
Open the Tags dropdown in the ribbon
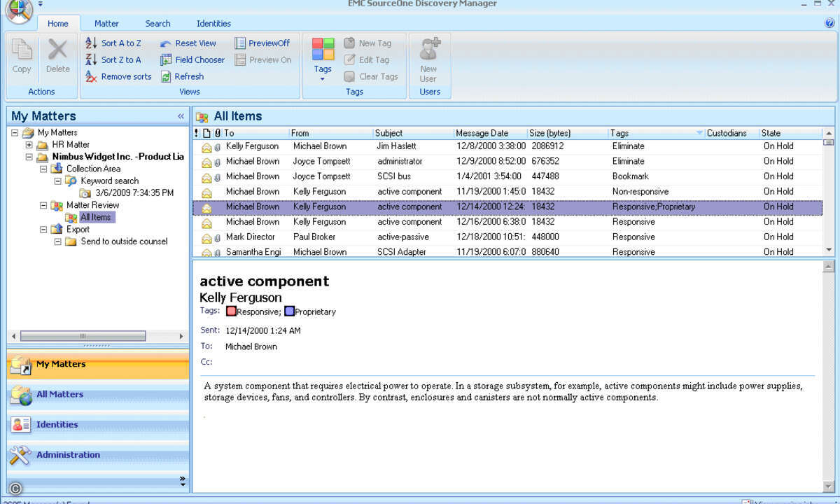(323, 60)
